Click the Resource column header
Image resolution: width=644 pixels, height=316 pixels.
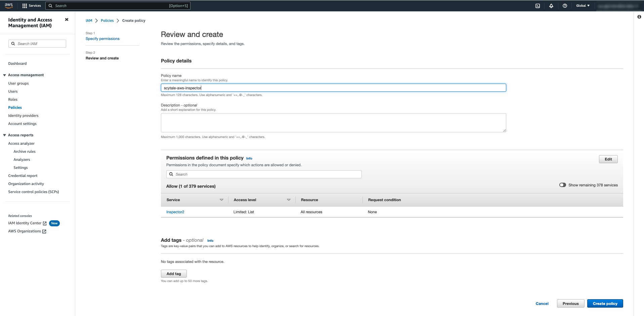[309, 200]
